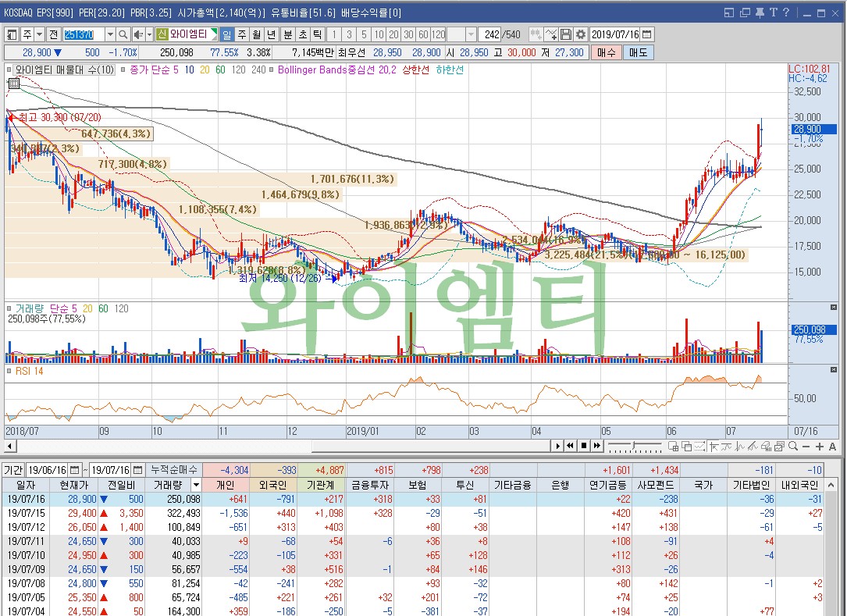The image size is (847, 616).
Task: Click the add chart region icon
Action: pyautogui.click(x=674, y=447)
